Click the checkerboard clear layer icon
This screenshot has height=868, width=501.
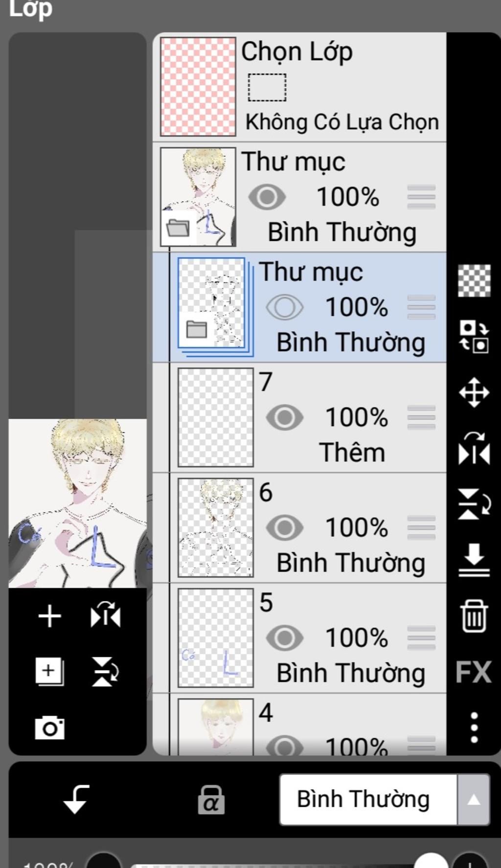tap(474, 281)
